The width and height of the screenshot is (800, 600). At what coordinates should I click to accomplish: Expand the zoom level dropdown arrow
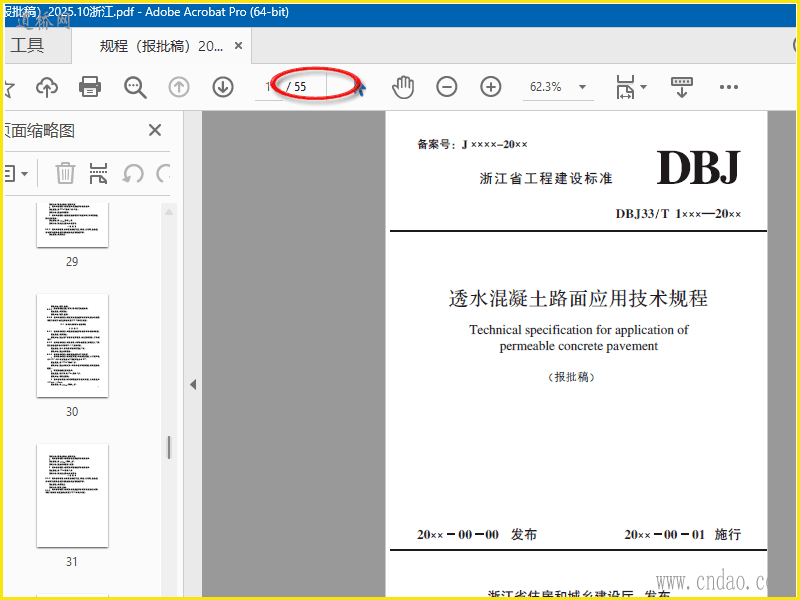tap(582, 87)
